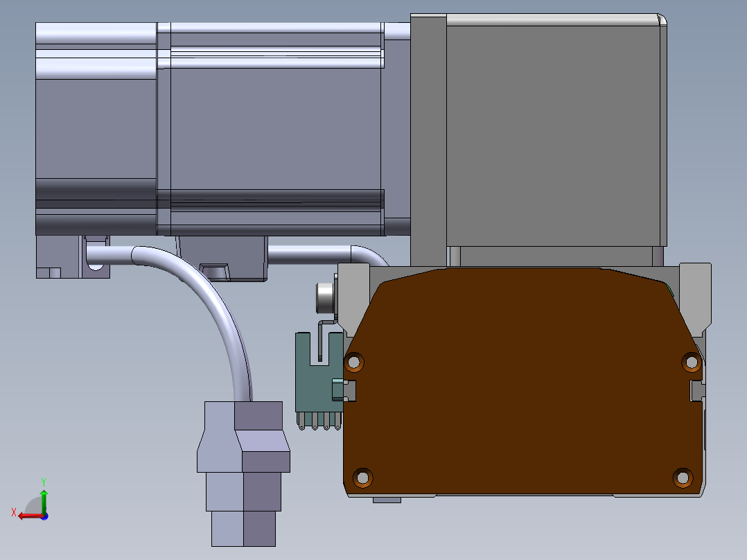The image size is (747, 560).
Task: Select the small cylindrical pin beside the sensor
Action: click(326, 298)
